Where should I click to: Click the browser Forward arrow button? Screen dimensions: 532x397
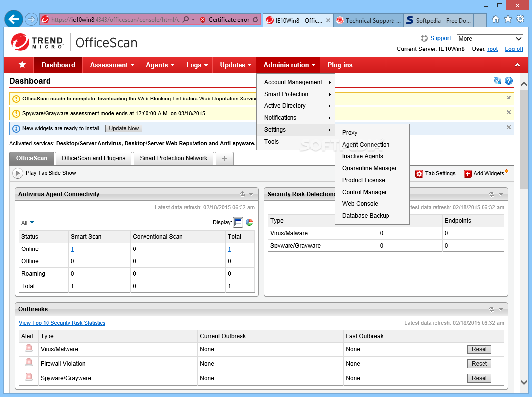point(31,19)
